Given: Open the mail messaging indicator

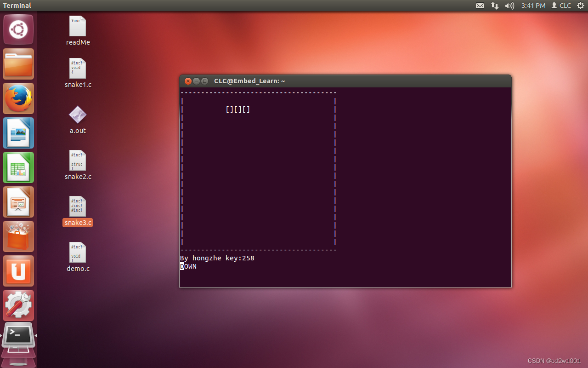Looking at the screenshot, I should pyautogui.click(x=480, y=6).
